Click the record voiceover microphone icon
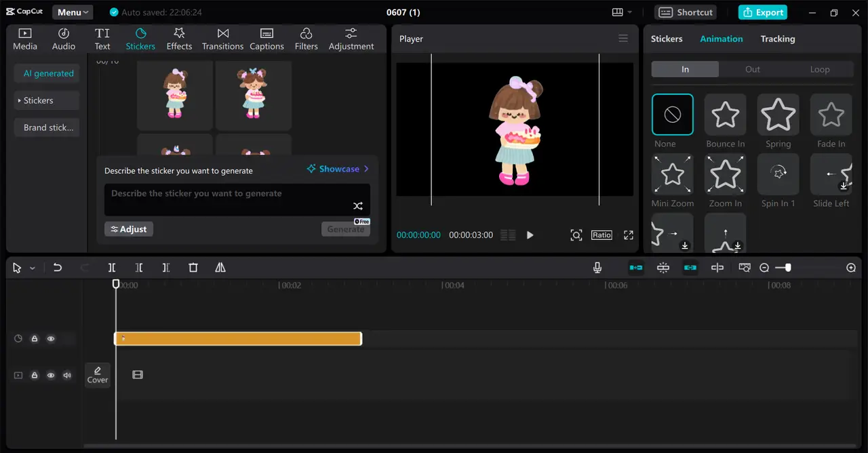Image resolution: width=868 pixels, height=453 pixels. (x=597, y=267)
